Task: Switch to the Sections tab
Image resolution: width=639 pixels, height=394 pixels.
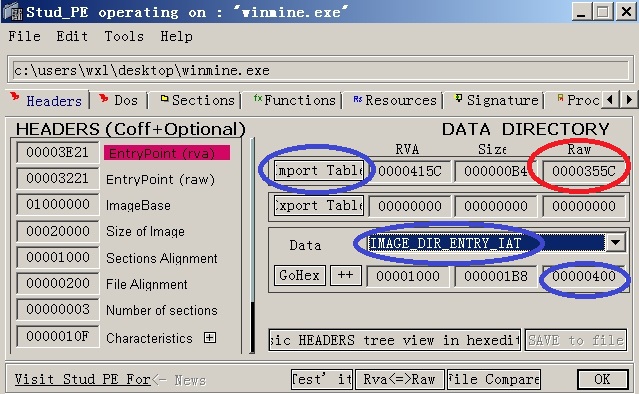Action: tap(196, 100)
